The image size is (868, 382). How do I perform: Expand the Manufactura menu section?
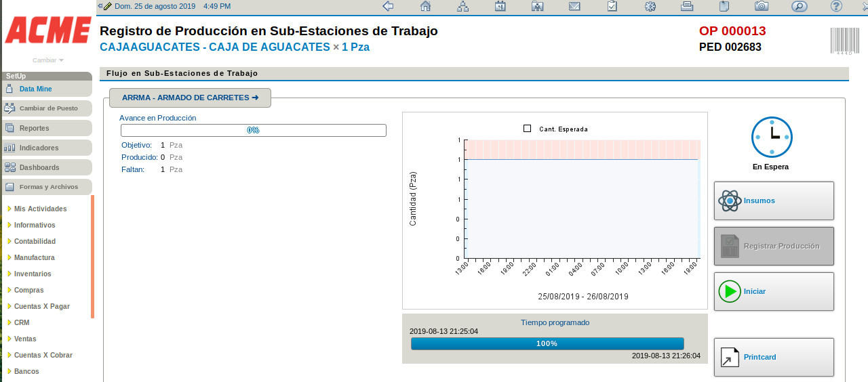pos(34,257)
